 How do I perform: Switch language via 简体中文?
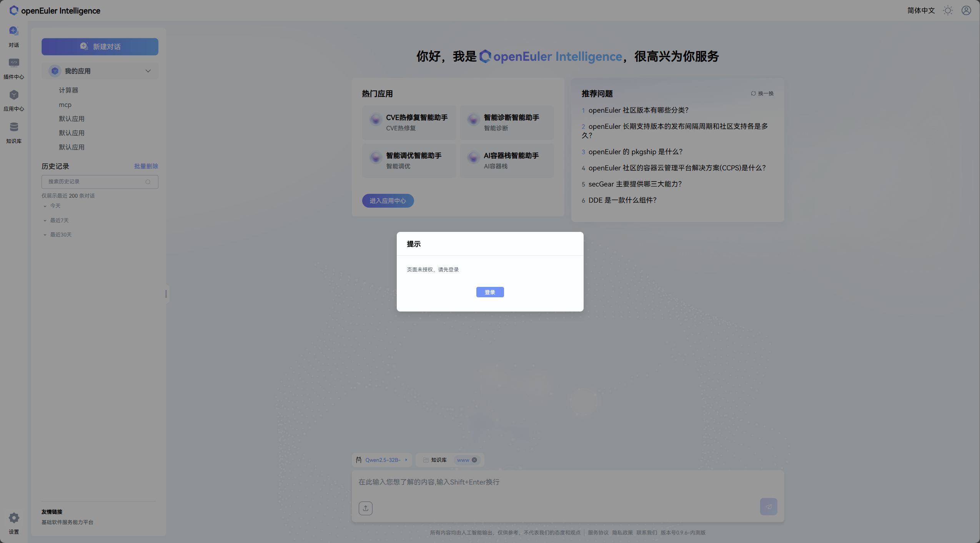click(921, 10)
